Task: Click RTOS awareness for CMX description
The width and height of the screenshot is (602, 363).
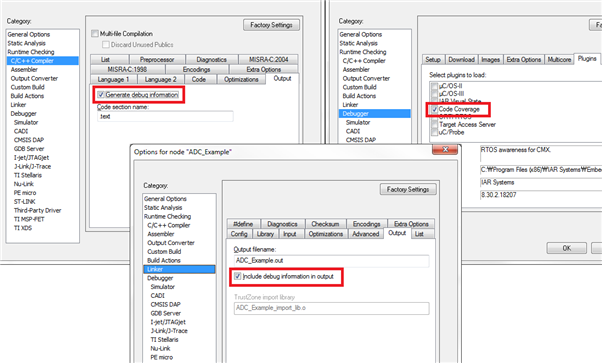Action: tap(516, 149)
